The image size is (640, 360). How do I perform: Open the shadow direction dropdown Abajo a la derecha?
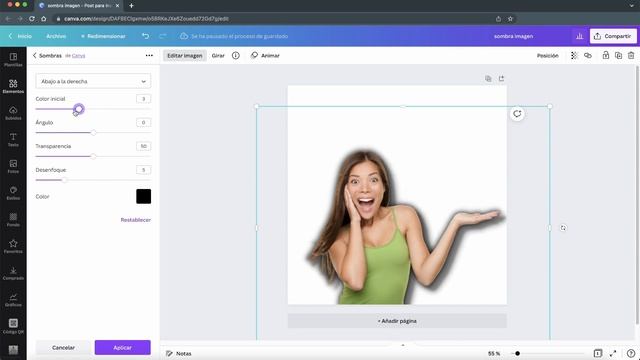click(93, 81)
